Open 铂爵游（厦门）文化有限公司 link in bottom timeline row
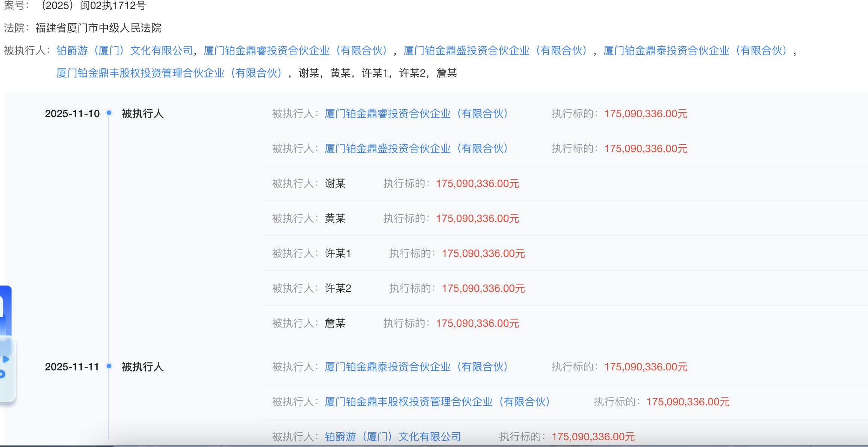Image resolution: width=868 pixels, height=447 pixels. coord(393,436)
